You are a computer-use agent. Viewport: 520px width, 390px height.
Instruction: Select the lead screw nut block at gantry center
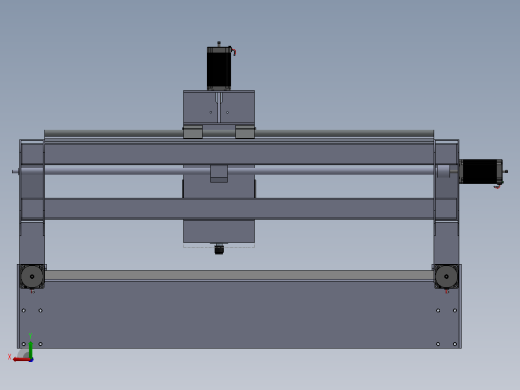click(x=219, y=174)
